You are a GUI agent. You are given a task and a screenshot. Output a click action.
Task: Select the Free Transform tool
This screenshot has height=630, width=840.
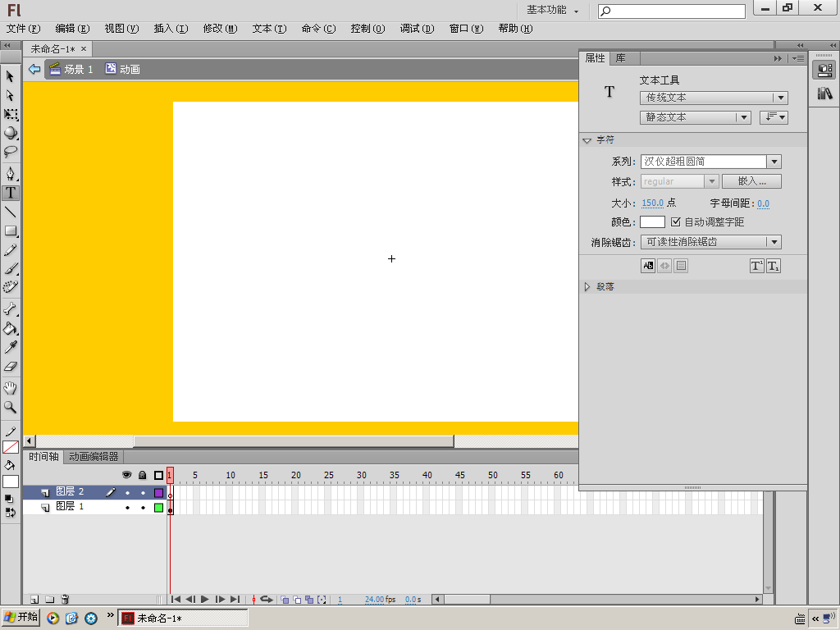[x=10, y=114]
